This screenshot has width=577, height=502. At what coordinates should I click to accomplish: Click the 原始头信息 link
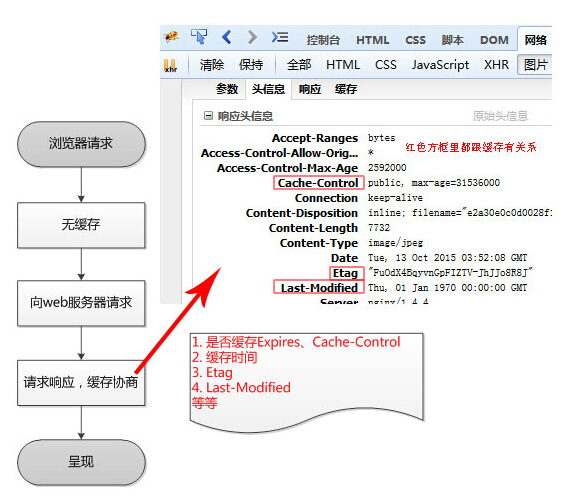pyautogui.click(x=500, y=116)
